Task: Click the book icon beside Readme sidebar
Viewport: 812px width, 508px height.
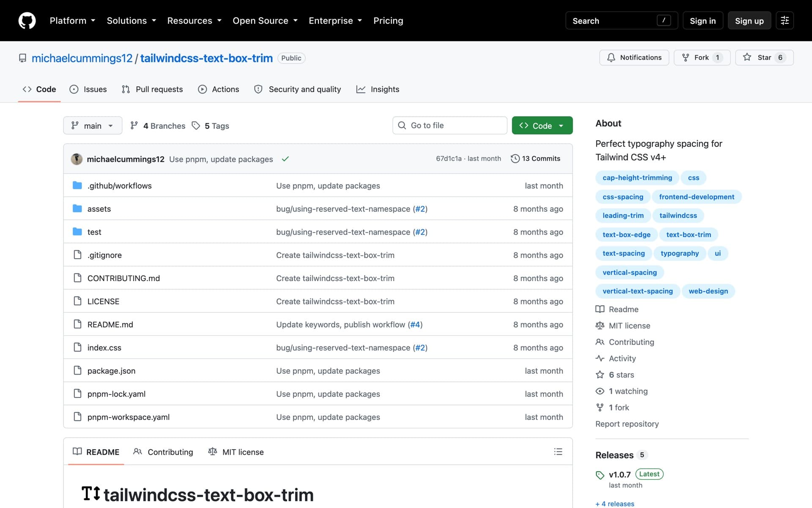Action: tap(600, 309)
